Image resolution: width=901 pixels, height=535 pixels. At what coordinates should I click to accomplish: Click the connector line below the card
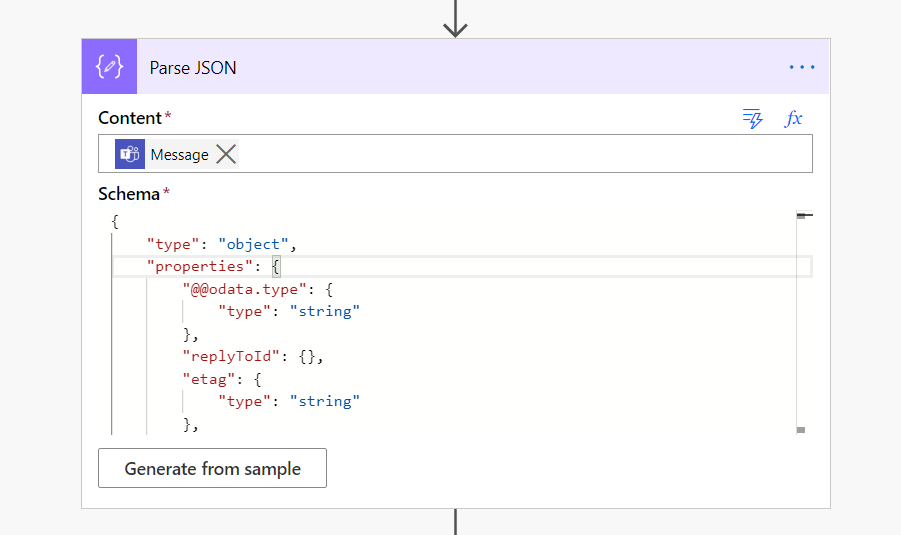456,522
